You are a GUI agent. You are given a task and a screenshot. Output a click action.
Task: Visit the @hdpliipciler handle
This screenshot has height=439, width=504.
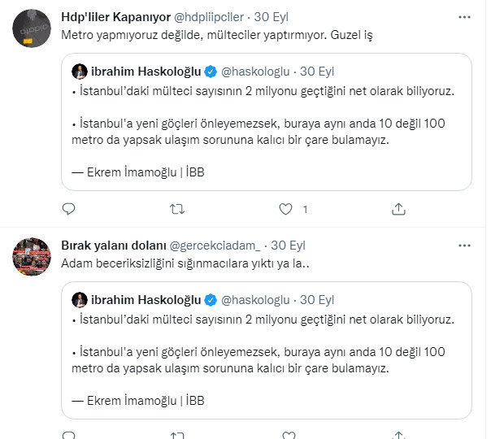[213, 17]
